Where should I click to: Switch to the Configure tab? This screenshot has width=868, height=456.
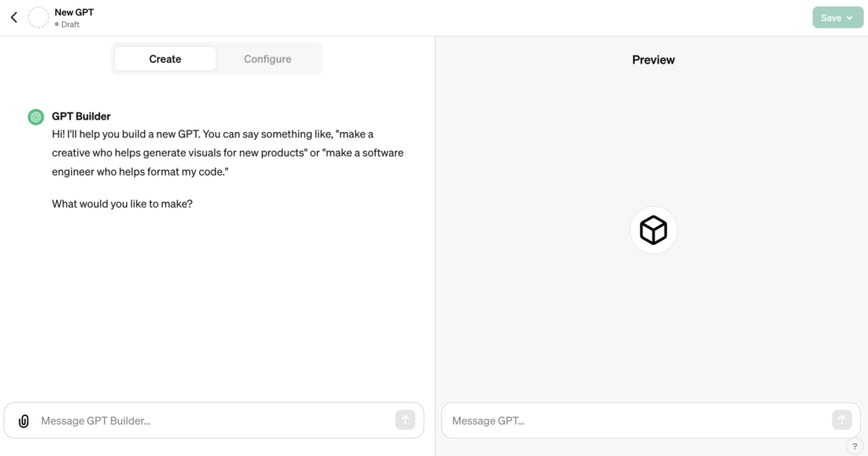(x=267, y=58)
